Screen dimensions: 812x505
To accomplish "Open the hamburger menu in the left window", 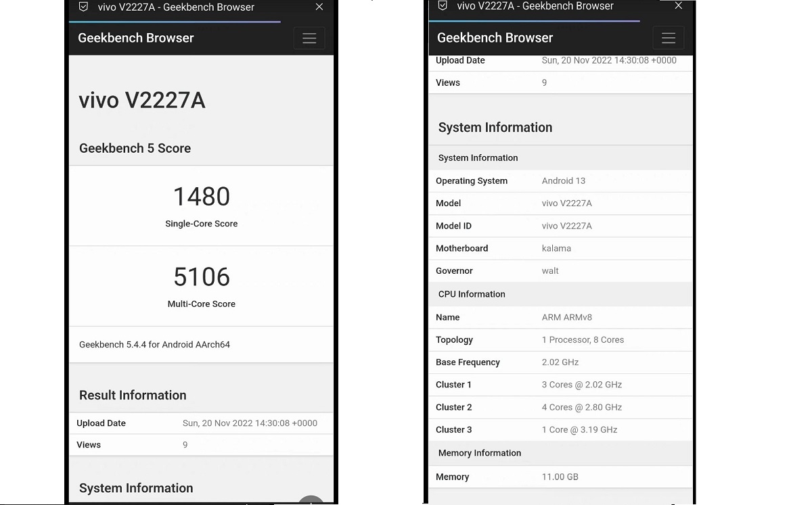I will (x=309, y=38).
